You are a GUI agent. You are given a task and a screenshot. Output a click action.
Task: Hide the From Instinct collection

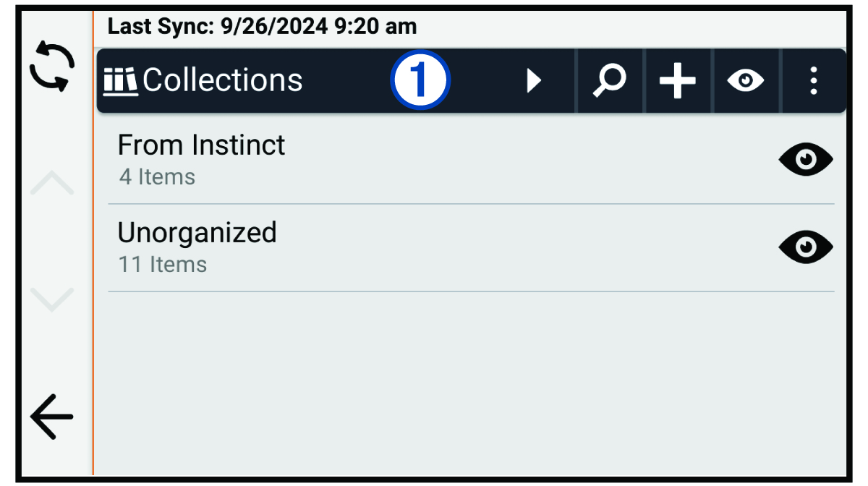pos(805,160)
